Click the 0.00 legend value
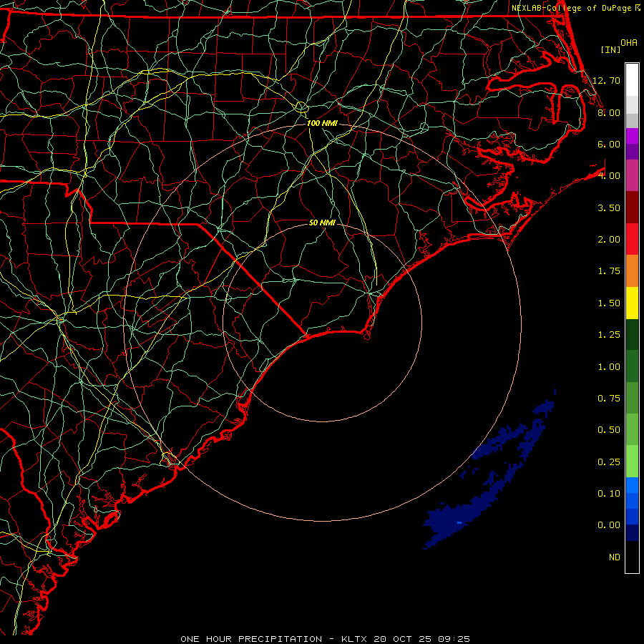This screenshot has height=644, width=644. coord(609,525)
